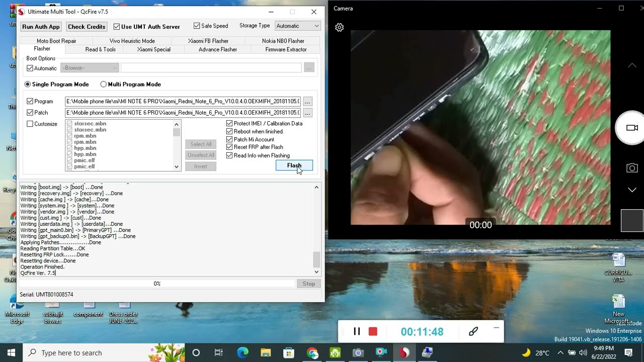Uncheck the Patch checkbox
Screen dimensions: 644x362
30,113
